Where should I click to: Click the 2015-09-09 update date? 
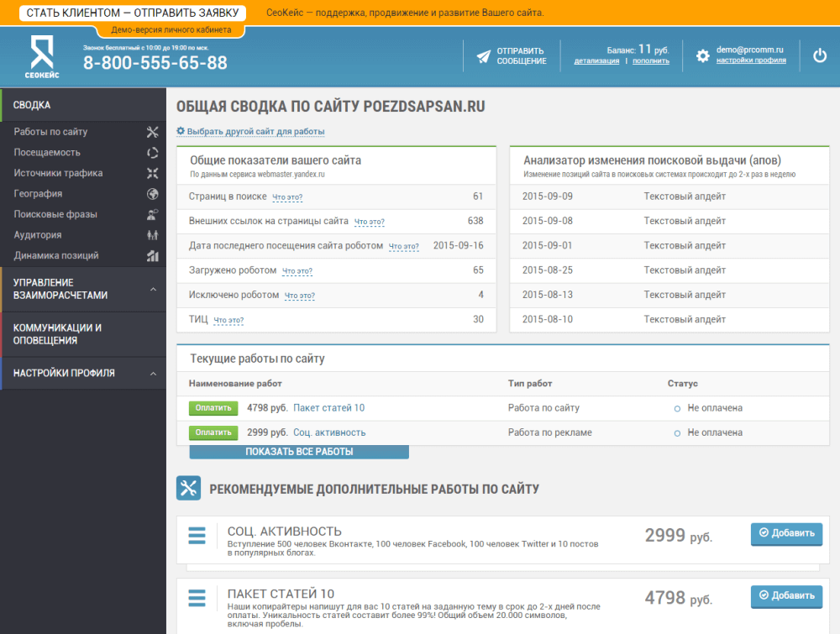(548, 196)
